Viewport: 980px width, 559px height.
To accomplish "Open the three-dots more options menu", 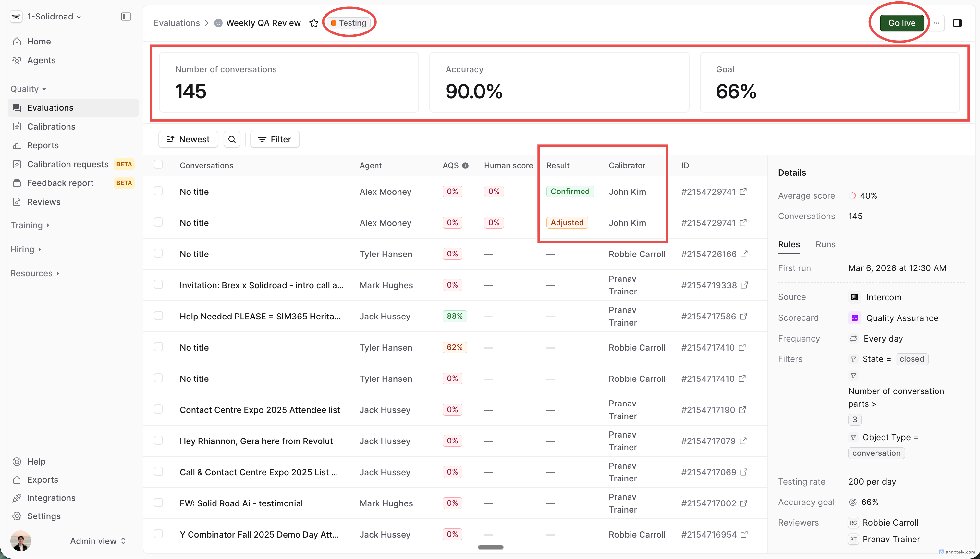I will point(936,23).
